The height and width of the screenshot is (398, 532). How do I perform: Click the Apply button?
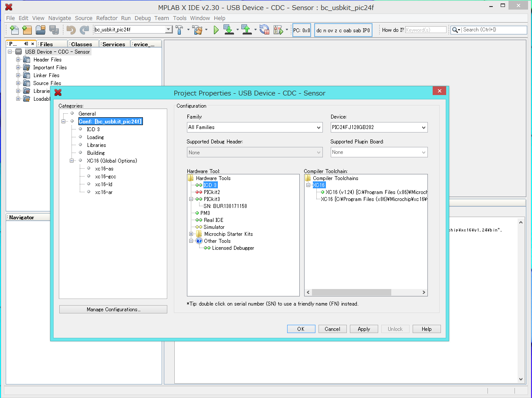tap(364, 329)
